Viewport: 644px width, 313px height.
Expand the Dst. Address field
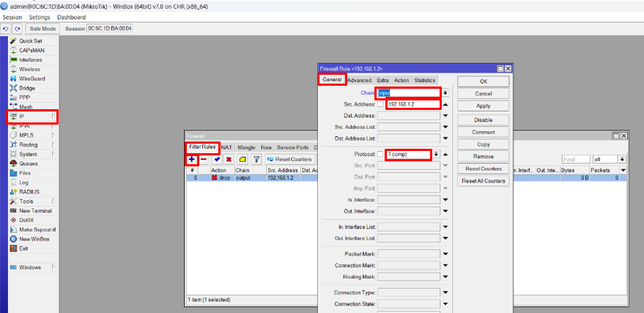tap(445, 115)
